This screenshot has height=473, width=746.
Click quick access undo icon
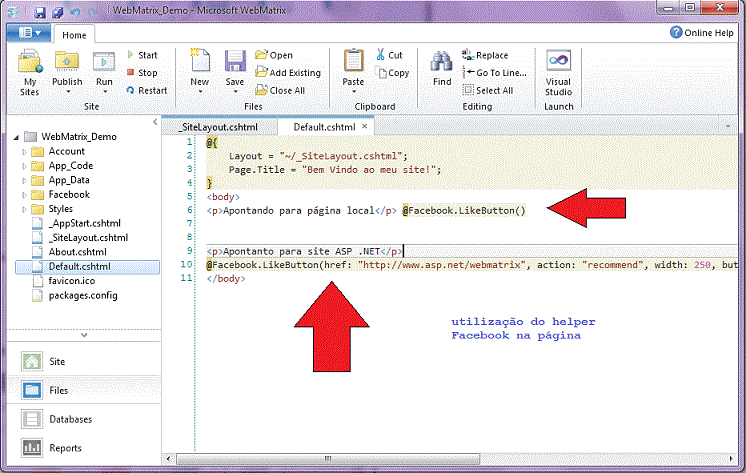click(75, 11)
